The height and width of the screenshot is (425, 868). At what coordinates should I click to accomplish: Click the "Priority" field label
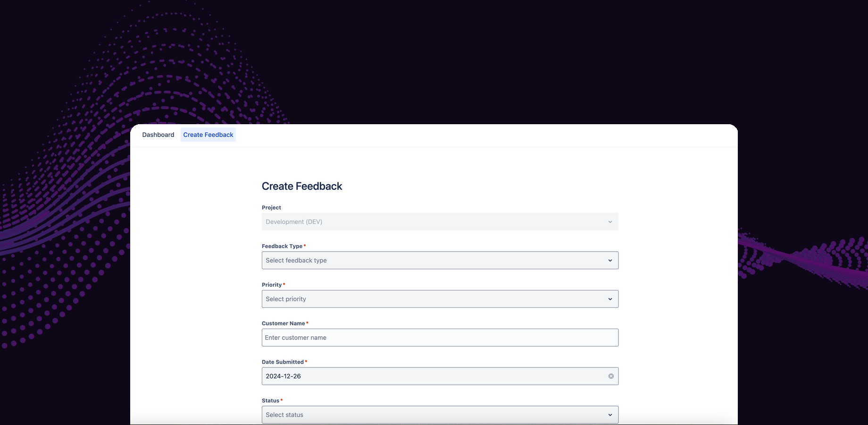point(272,285)
